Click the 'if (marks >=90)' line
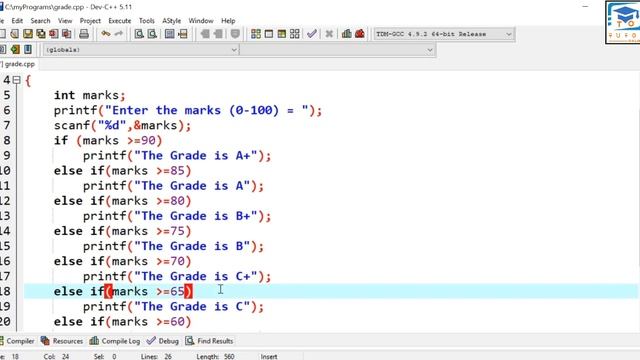Image resolution: width=640 pixels, height=360 pixels. 108,140
